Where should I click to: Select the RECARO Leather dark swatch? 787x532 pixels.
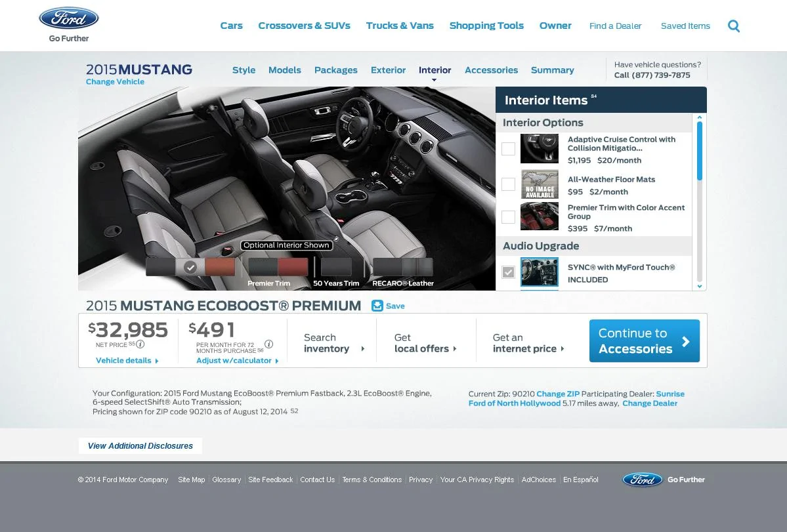click(x=387, y=267)
